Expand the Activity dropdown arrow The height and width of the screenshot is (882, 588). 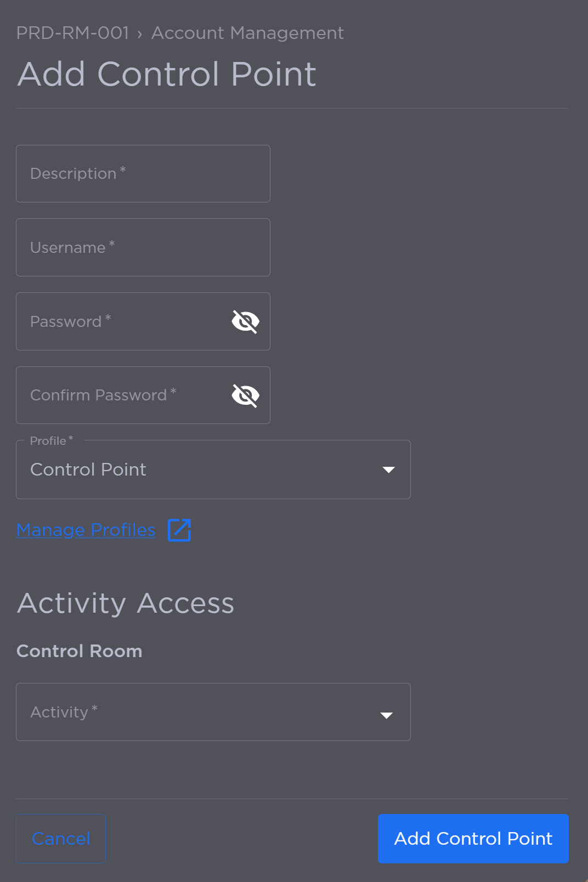(x=386, y=715)
